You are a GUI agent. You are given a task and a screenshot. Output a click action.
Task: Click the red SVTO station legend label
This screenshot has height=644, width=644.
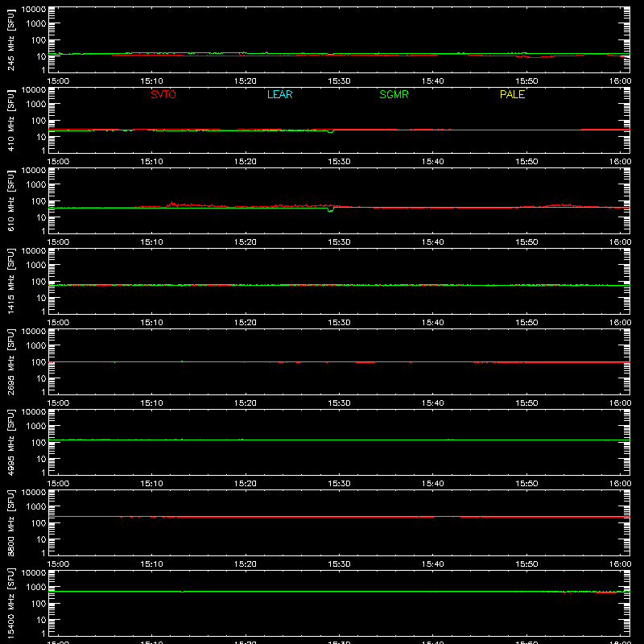(x=163, y=94)
